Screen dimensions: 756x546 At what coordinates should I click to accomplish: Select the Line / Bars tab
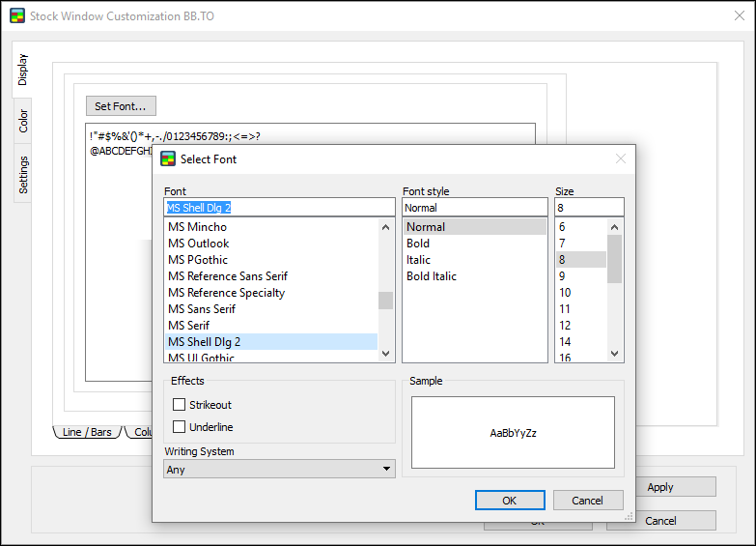click(87, 432)
